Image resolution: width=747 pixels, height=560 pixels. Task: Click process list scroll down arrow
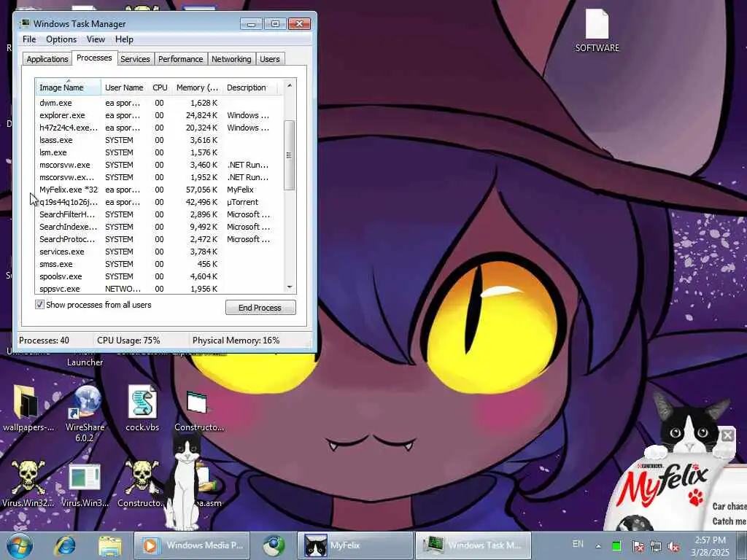pyautogui.click(x=289, y=287)
